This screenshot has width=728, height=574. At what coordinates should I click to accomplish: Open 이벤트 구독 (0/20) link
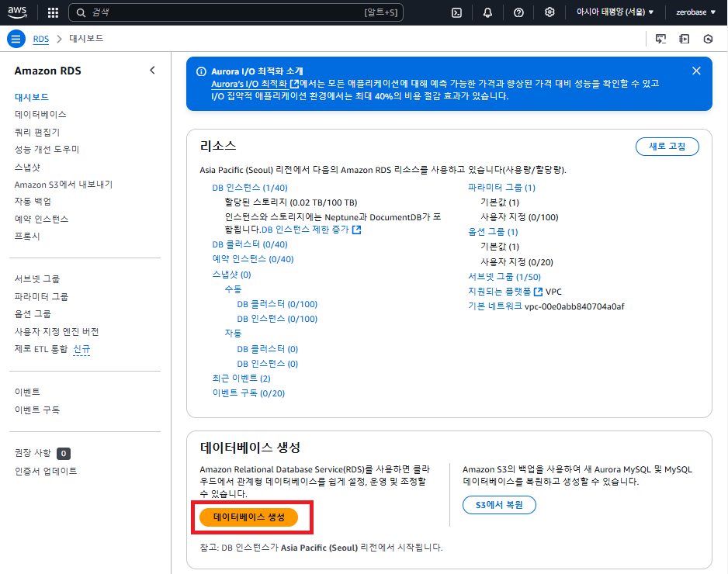(248, 393)
